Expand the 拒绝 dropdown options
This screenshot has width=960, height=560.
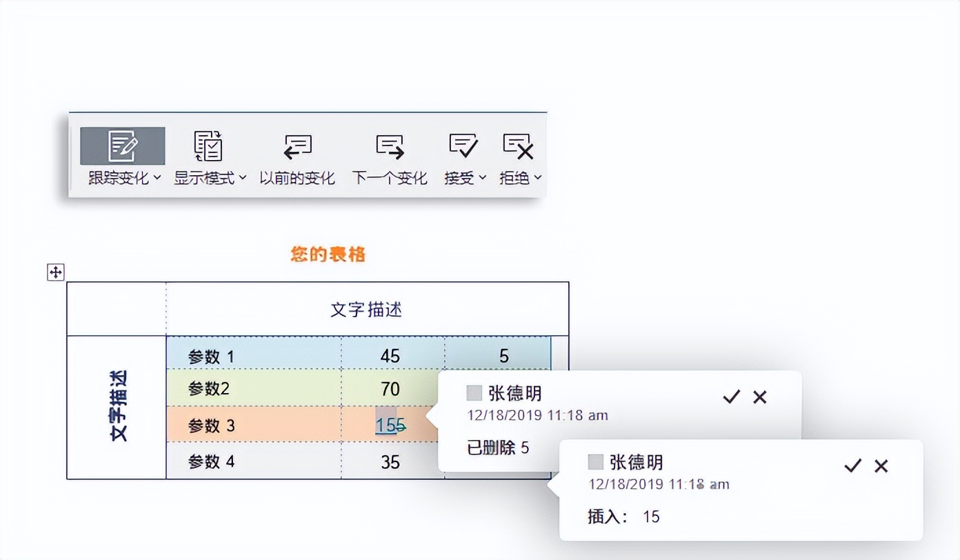(537, 178)
